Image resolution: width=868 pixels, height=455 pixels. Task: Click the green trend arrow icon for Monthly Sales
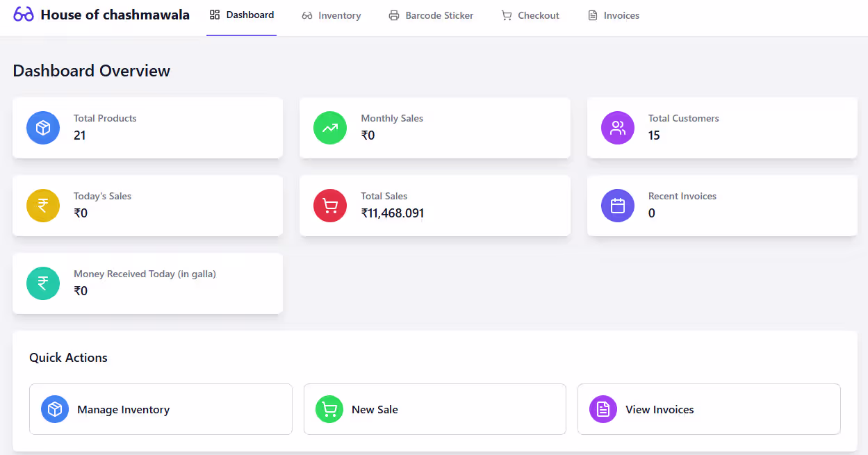click(x=330, y=128)
